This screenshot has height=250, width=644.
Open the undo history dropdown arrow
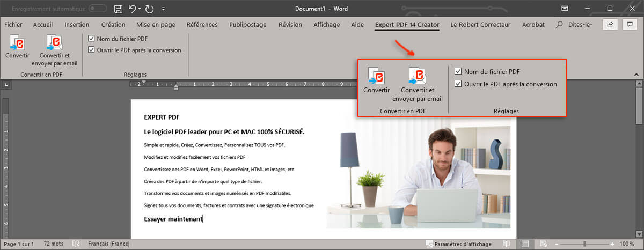140,9
